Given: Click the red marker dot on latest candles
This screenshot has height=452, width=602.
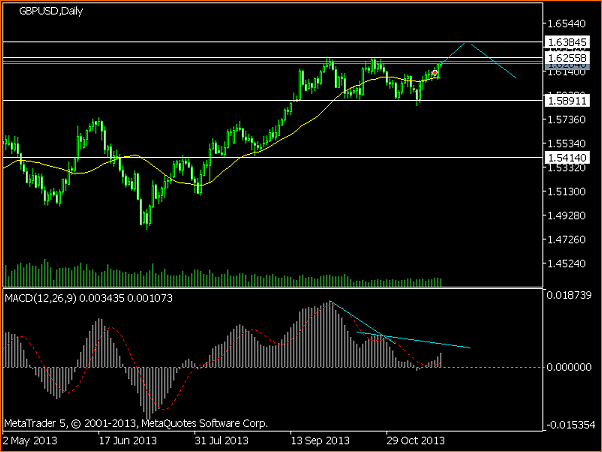Looking at the screenshot, I should (435, 73).
